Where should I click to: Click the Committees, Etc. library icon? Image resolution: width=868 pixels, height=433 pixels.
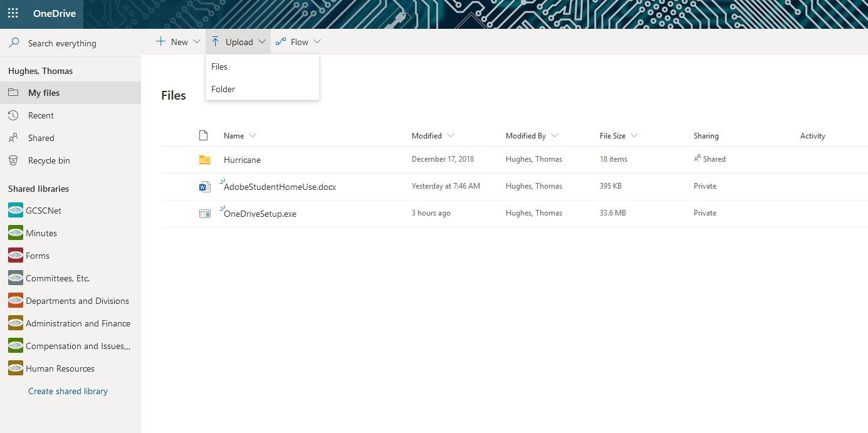[16, 278]
